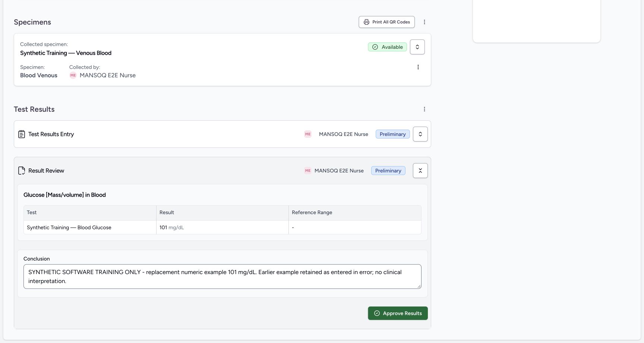Click the Specimens section heading
Screen dimensions: 644x343
coord(32,22)
